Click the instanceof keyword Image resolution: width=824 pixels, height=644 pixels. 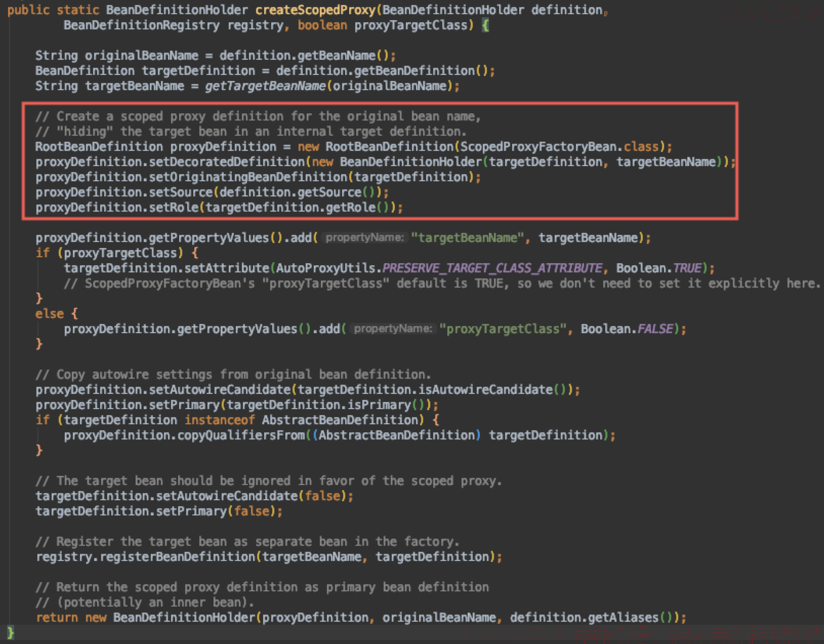pos(219,420)
